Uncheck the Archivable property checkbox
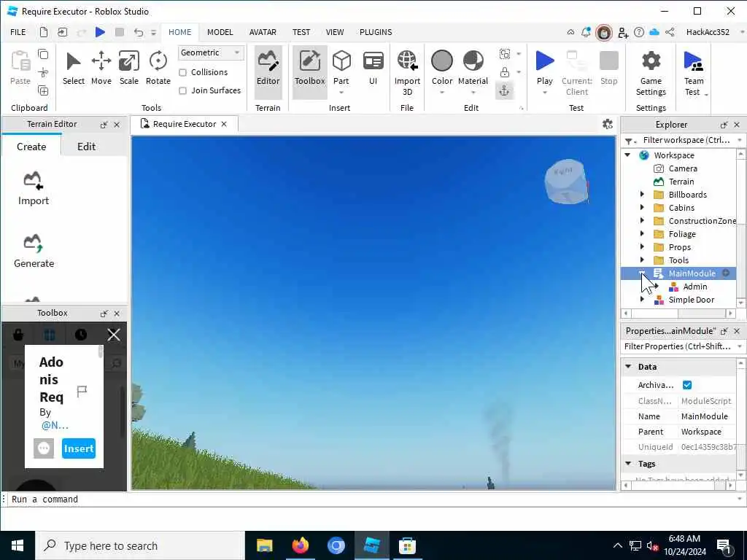747x560 pixels. pyautogui.click(x=687, y=385)
